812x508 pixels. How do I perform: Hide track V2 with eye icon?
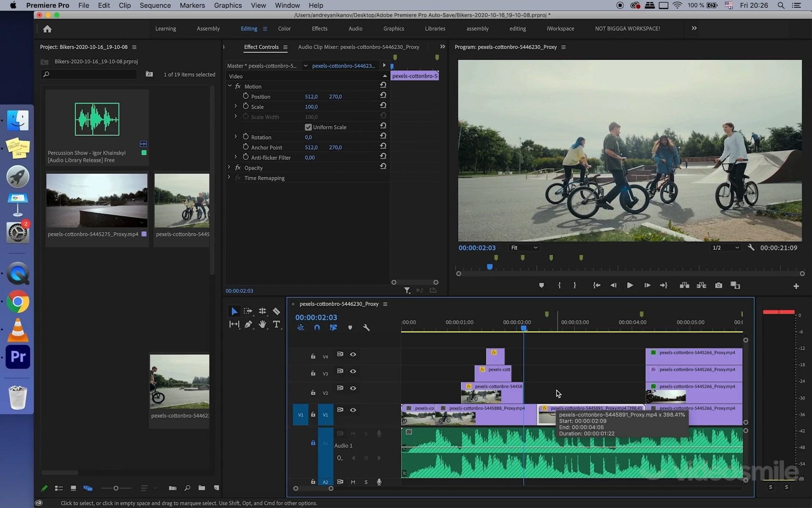tap(353, 388)
